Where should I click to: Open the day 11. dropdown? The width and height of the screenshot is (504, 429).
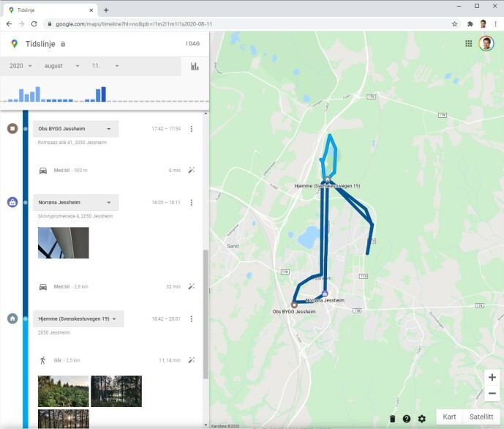pos(105,66)
